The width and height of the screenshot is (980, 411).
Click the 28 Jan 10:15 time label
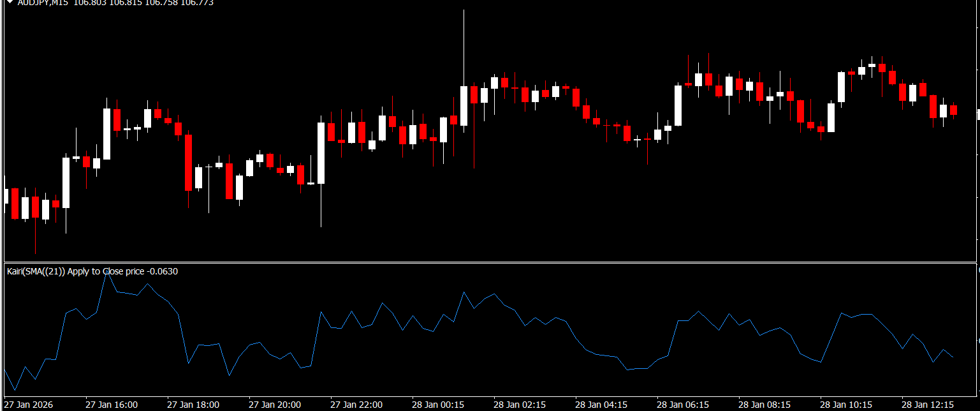coord(846,405)
